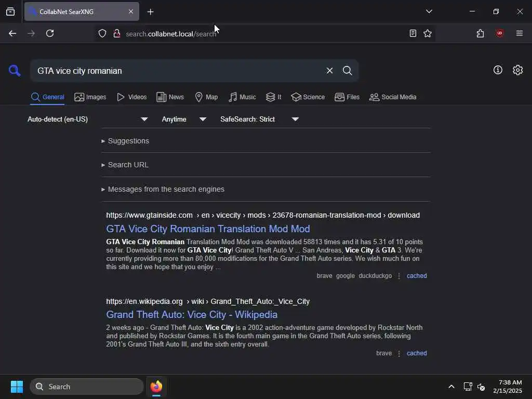
Task: Switch to Images search category
Action: point(90,97)
